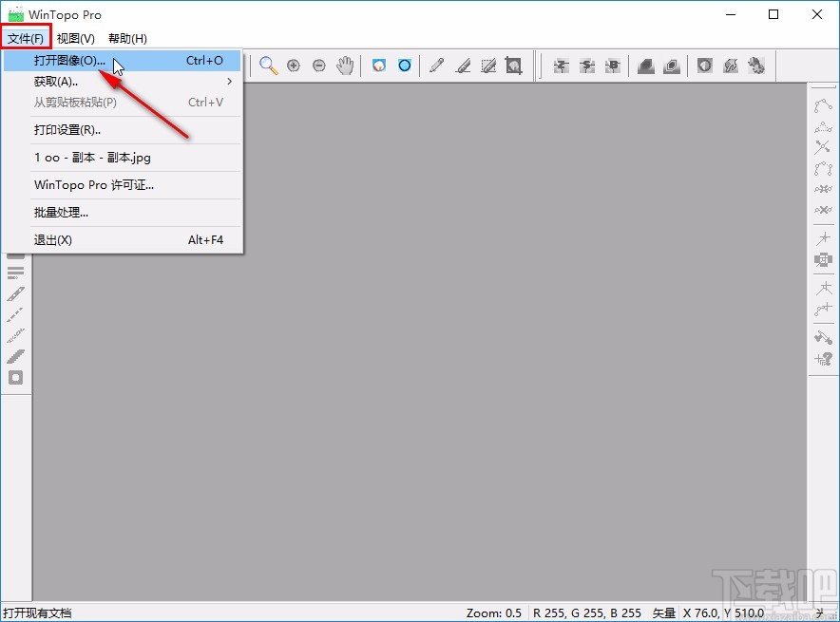Image resolution: width=840 pixels, height=622 pixels.
Task: Select the dotted triangle polyline tool
Action: click(823, 127)
